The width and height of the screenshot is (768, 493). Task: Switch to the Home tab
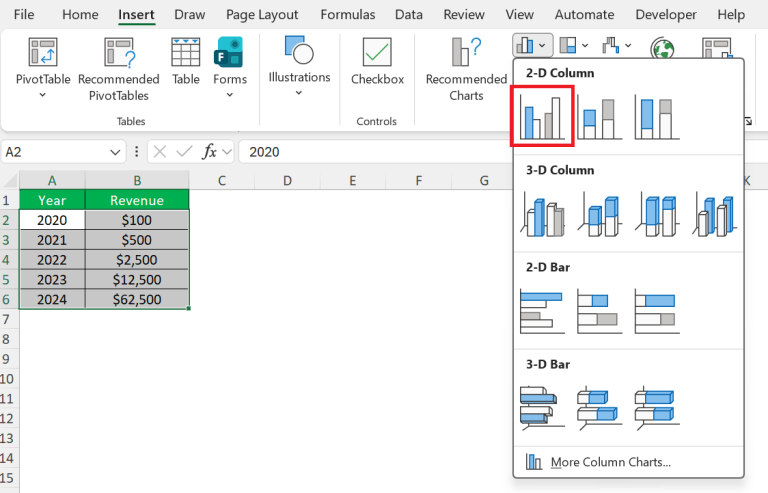[x=80, y=15]
